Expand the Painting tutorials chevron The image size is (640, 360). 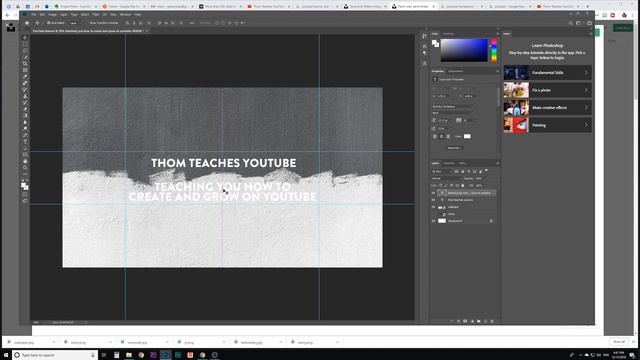click(x=586, y=125)
